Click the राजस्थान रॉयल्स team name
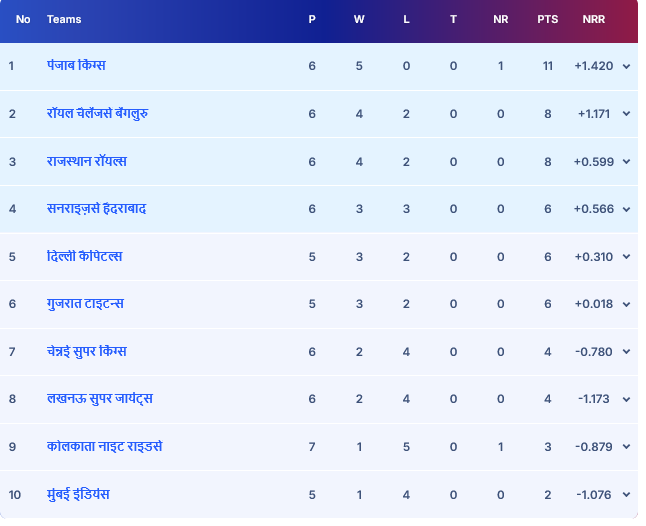This screenshot has width=646, height=526. pyautogui.click(x=86, y=162)
